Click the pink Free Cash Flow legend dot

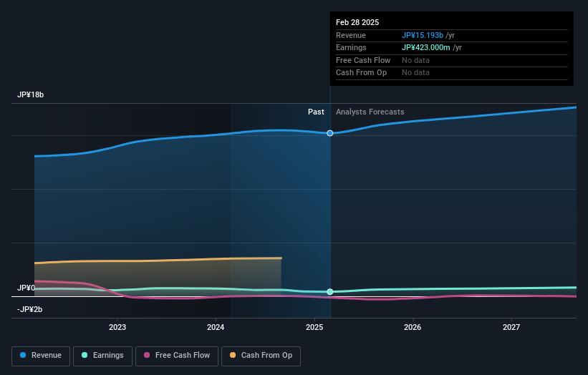[x=147, y=355]
